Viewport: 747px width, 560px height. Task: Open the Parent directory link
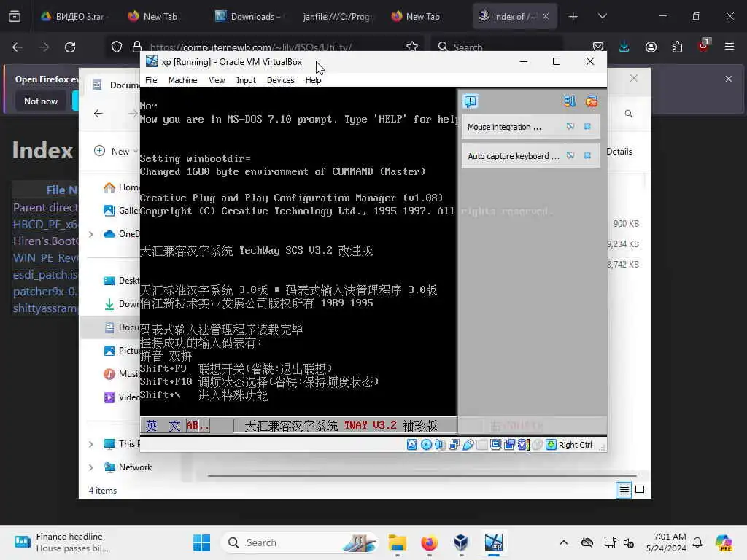click(x=45, y=208)
